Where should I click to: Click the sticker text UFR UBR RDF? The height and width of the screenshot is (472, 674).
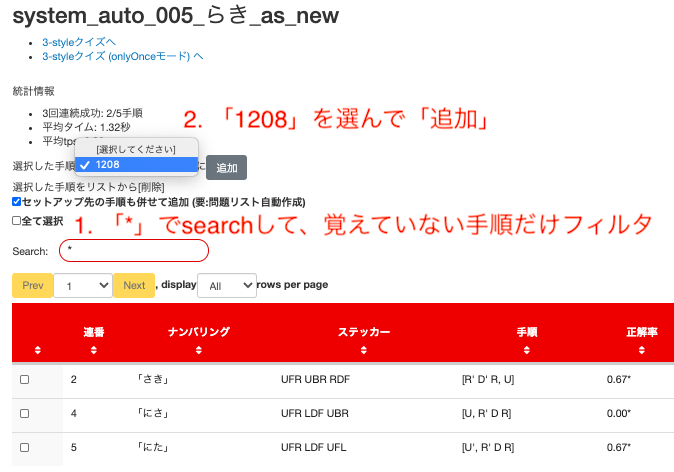click(x=316, y=379)
